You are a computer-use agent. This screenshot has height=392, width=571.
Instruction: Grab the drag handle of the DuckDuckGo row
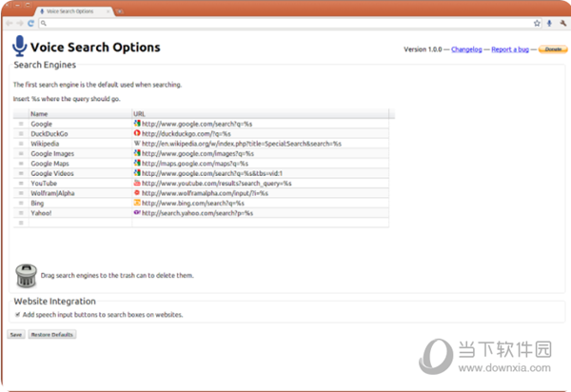[21, 133]
